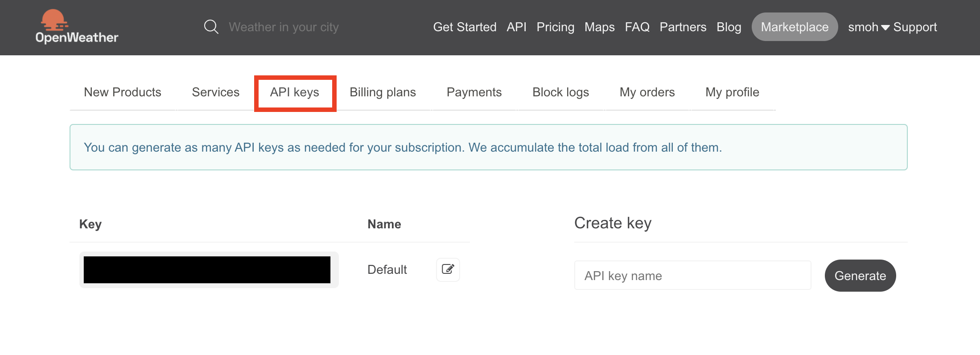Screen dimensions: 980x355
Task: Switch to the Block logs tab
Action: click(560, 92)
